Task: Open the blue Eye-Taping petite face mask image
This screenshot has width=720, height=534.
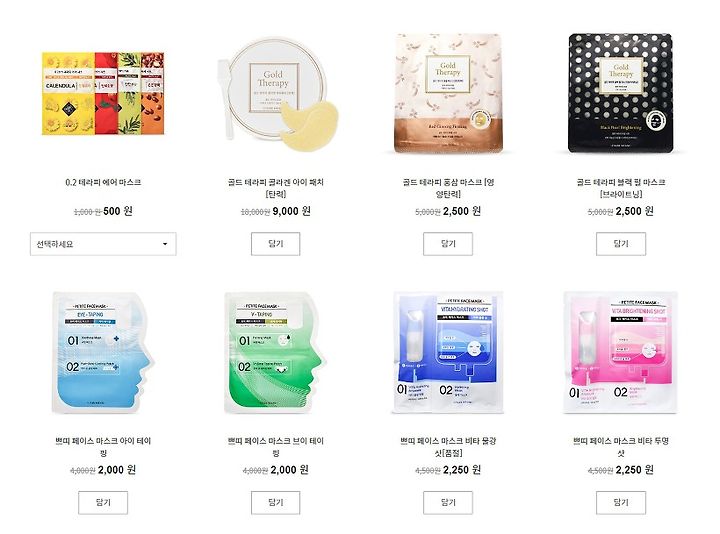Action: [103, 352]
